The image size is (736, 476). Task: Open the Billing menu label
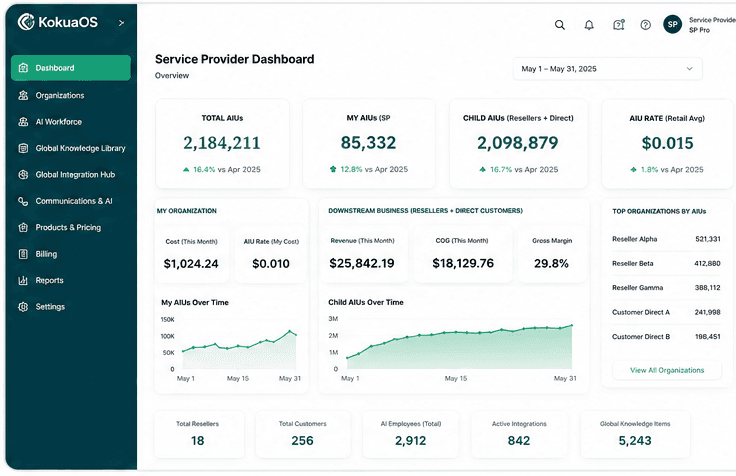click(x=46, y=254)
